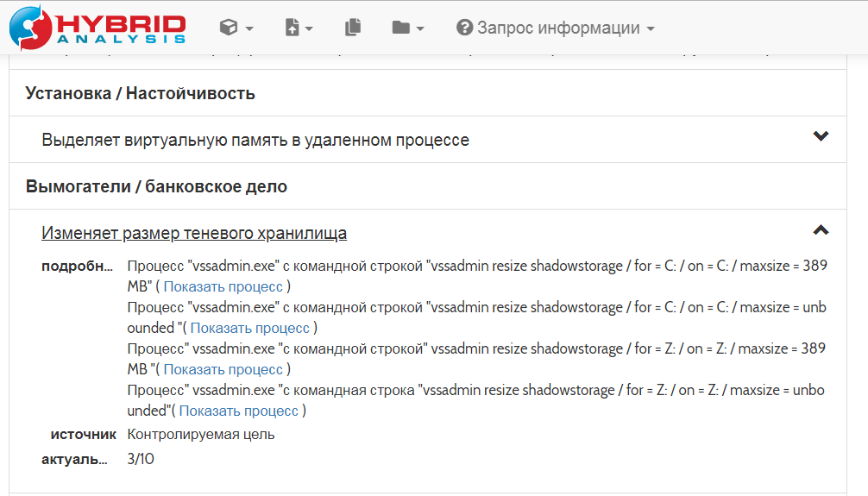Open the folder icon dropdown menu
This screenshot has width=868, height=496.
pos(407,28)
